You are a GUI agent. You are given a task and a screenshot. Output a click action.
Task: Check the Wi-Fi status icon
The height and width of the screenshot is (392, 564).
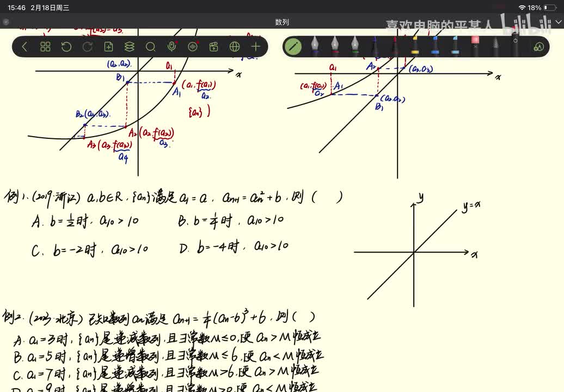tap(522, 8)
